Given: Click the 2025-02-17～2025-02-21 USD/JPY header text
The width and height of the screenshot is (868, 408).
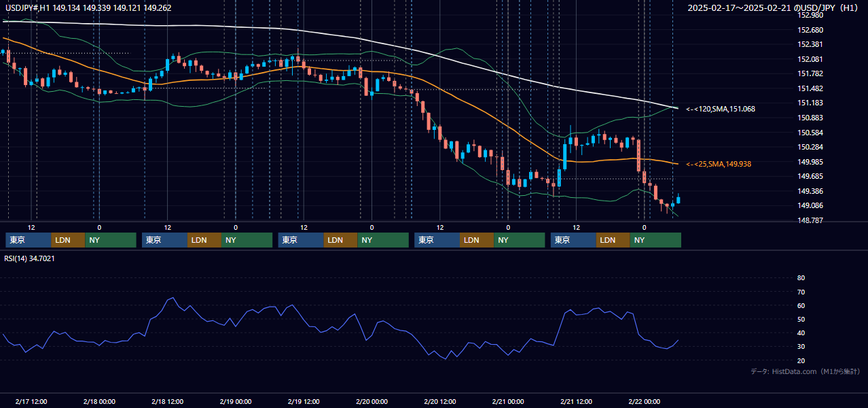Looking at the screenshot, I should [773, 8].
